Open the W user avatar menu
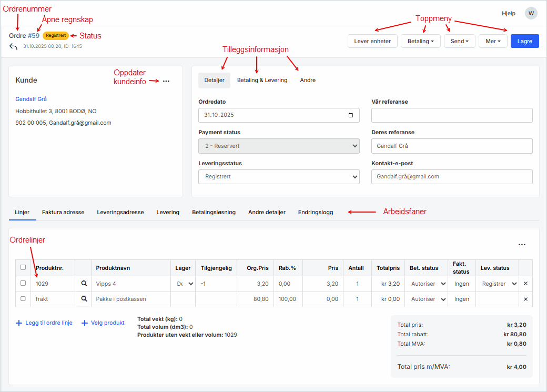This screenshot has width=547, height=392. click(531, 14)
